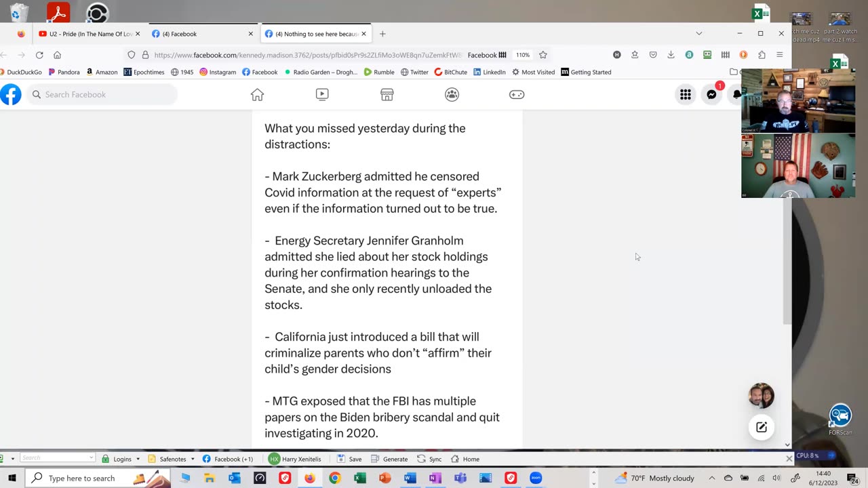Click Sync in password toolbar

[x=429, y=459]
